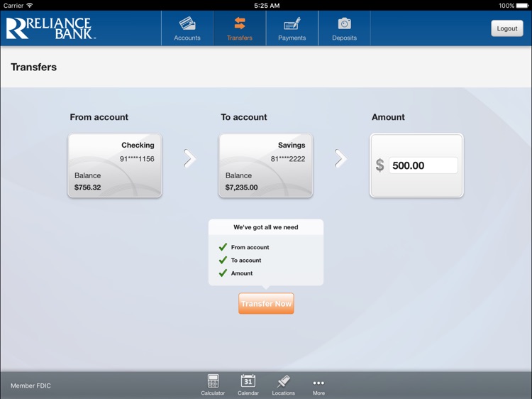Click the 5:25 AM clock
Image resolution: width=532 pixels, height=399 pixels.
tap(267, 6)
